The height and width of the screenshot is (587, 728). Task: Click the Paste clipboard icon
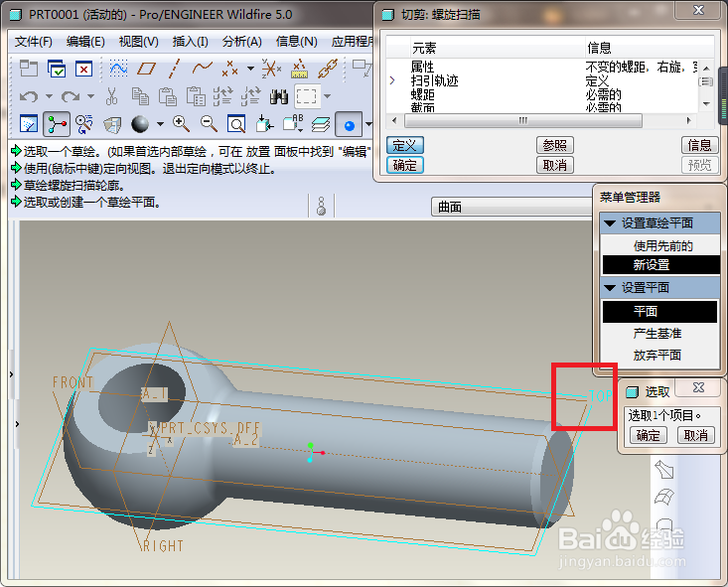point(168,96)
